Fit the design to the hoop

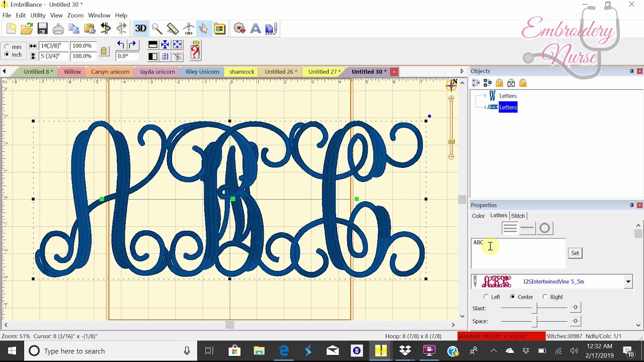click(x=177, y=45)
